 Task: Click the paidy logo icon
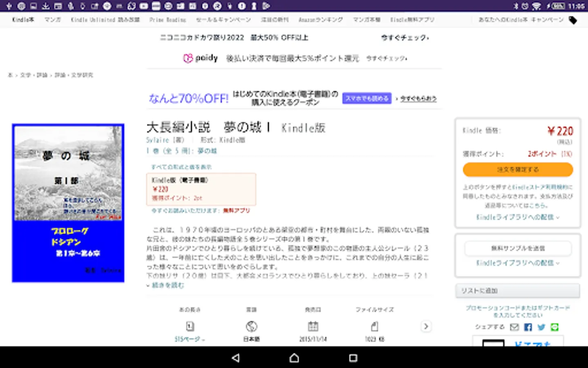[187, 58]
